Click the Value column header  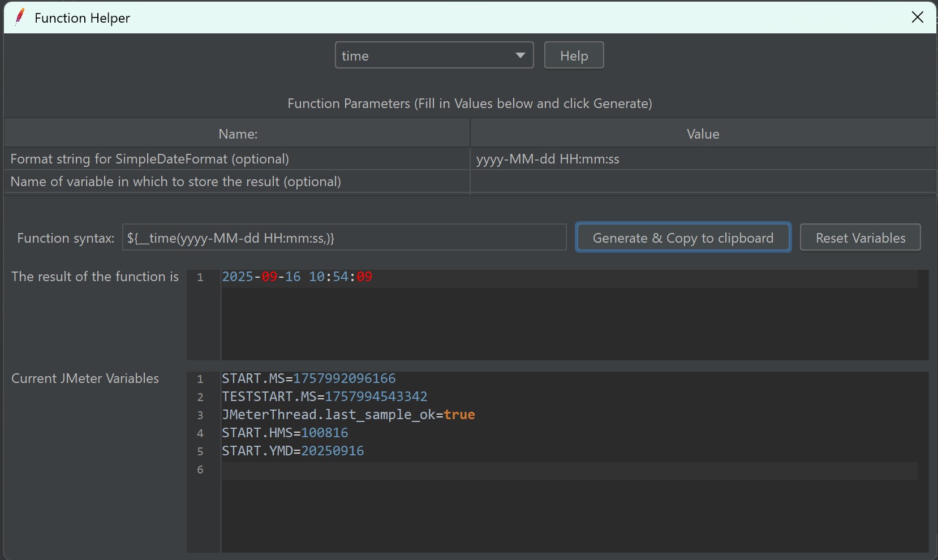(703, 134)
